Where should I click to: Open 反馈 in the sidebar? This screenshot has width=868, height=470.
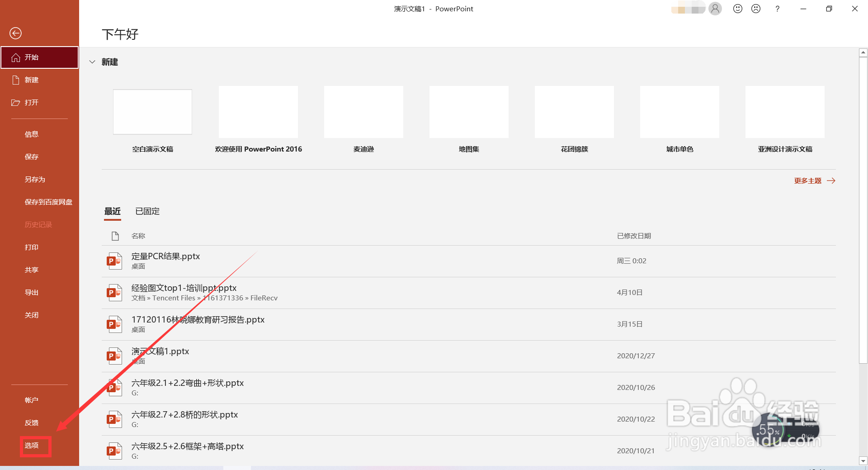click(x=39, y=423)
